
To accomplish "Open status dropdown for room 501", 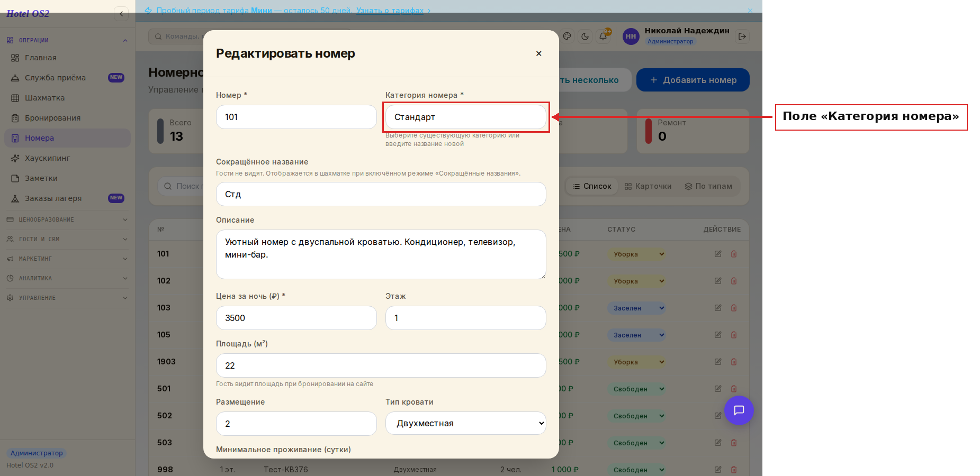I will tap(637, 389).
